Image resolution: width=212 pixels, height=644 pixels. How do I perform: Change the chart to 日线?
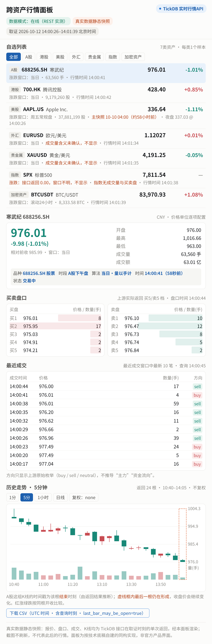[60, 497]
